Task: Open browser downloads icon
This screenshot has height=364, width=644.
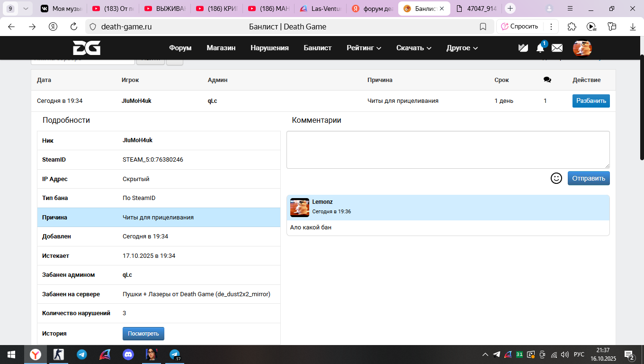Action: [x=633, y=27]
